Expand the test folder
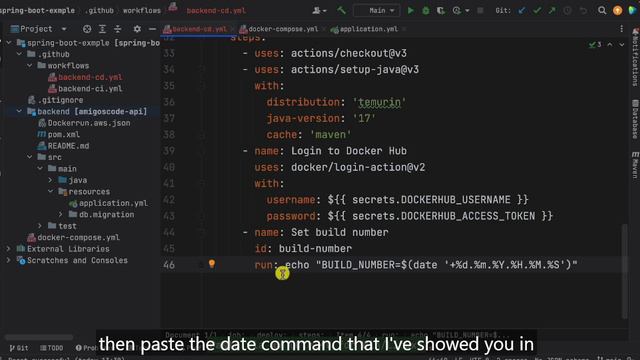 pos(40,226)
